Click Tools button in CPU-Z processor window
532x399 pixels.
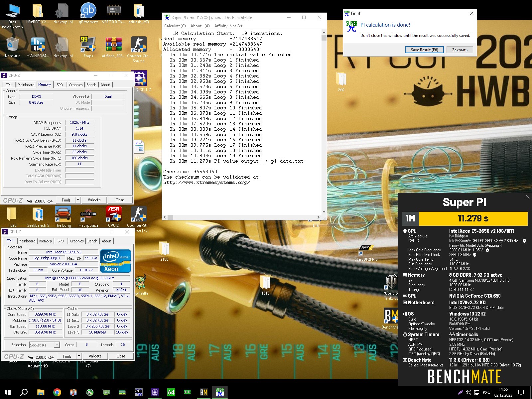point(67,356)
